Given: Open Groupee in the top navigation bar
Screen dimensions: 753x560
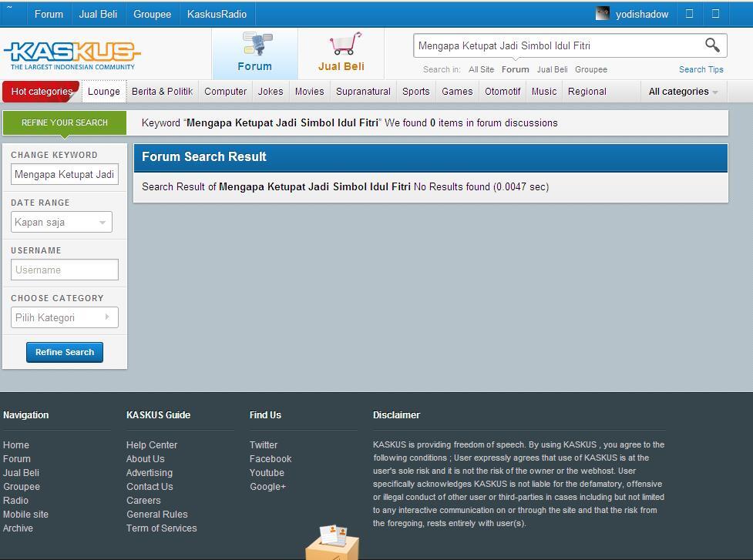Looking at the screenshot, I should [x=153, y=14].
